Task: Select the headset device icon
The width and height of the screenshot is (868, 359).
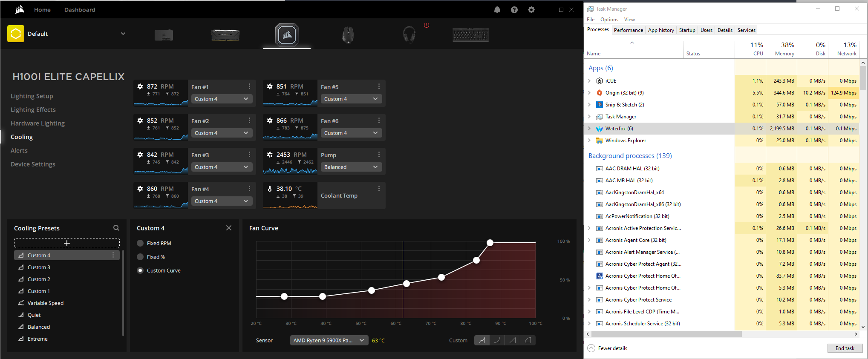Action: tap(409, 35)
